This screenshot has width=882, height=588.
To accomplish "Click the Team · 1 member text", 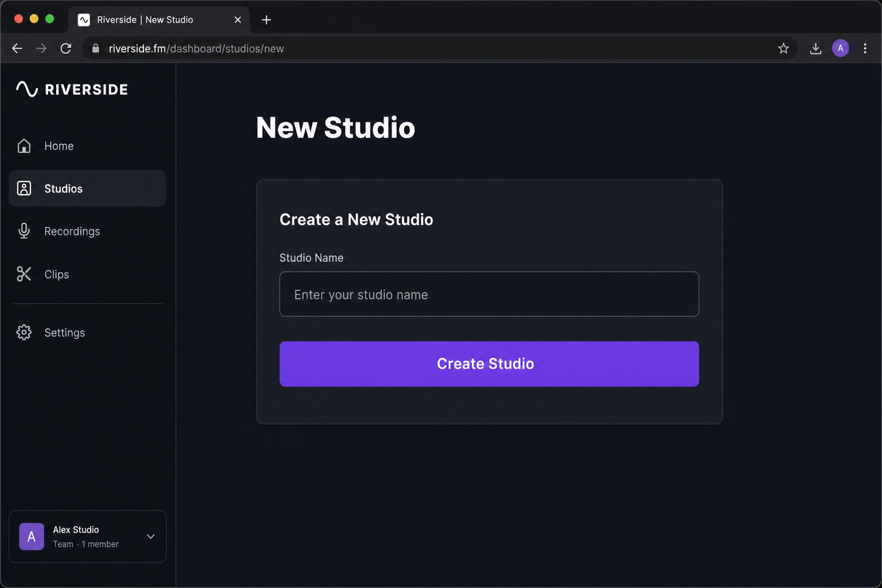I will pyautogui.click(x=86, y=544).
